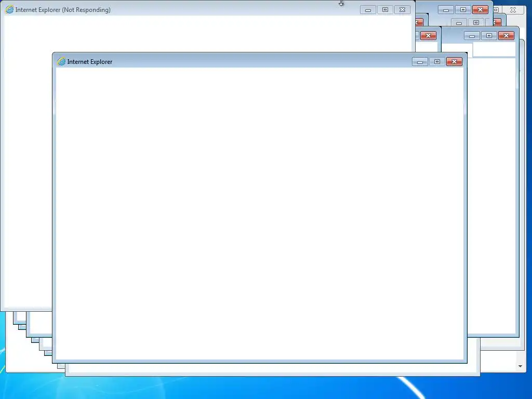Close the front Internet Explorer window
The width and height of the screenshot is (532, 399).
coord(454,61)
